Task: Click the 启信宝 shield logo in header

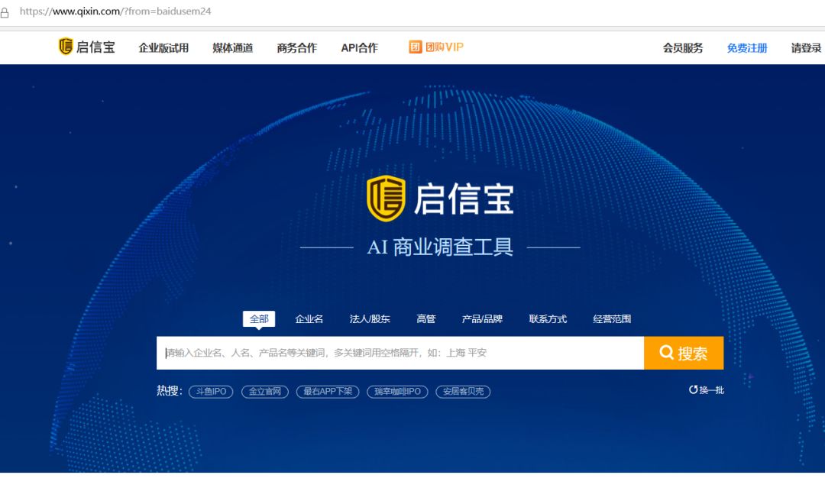Action: tap(66, 47)
